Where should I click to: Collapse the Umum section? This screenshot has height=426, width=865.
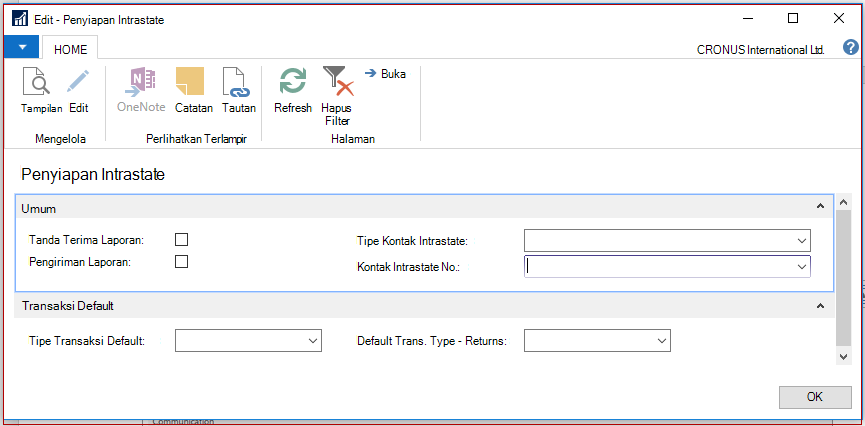pos(820,206)
